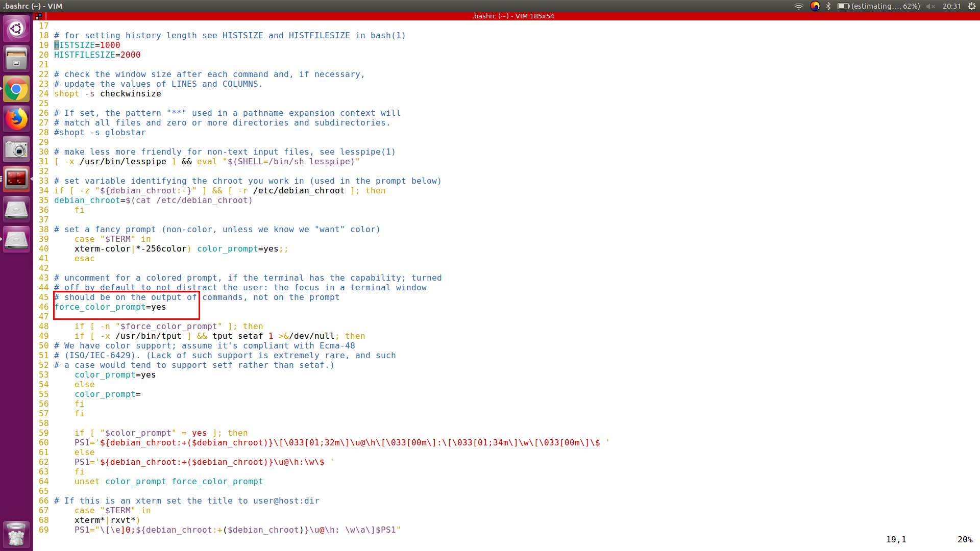Launch the Screenshot camera application

[x=16, y=149]
